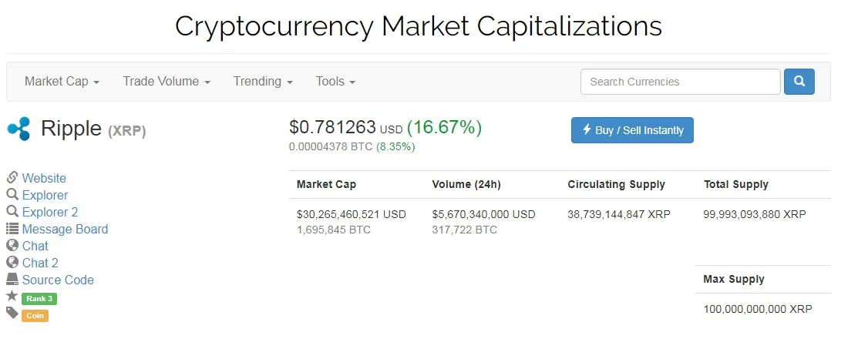Expand the Trade Volume dropdown
The image size is (868, 359).
click(x=167, y=82)
